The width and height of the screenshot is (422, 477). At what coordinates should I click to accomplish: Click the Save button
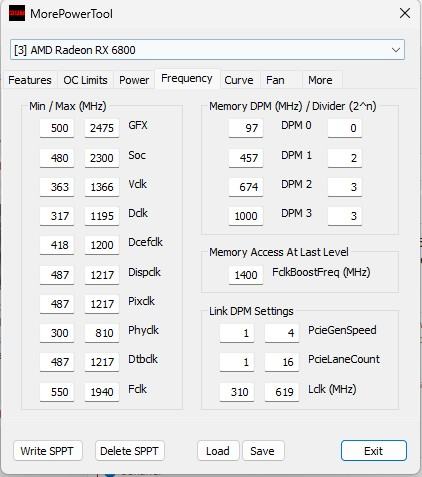(263, 451)
